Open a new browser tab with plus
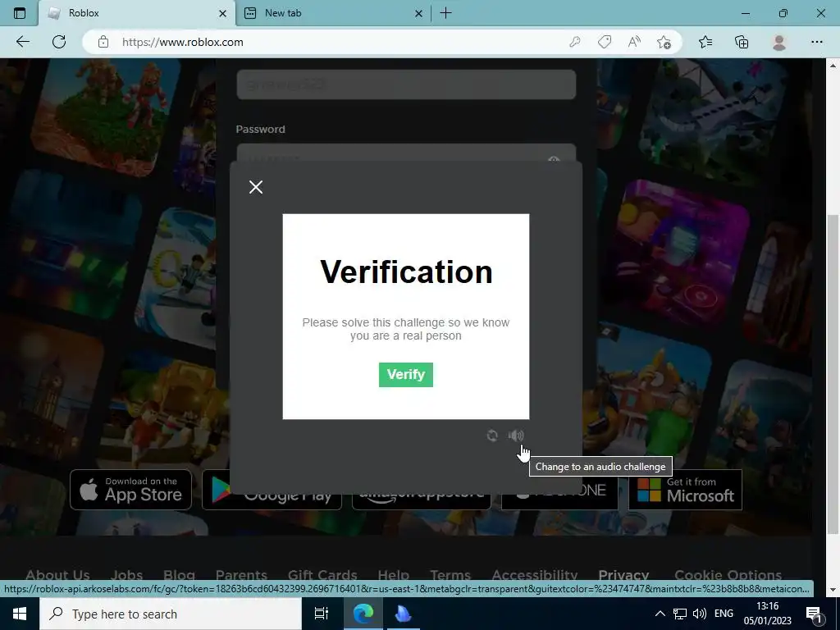 (x=445, y=13)
